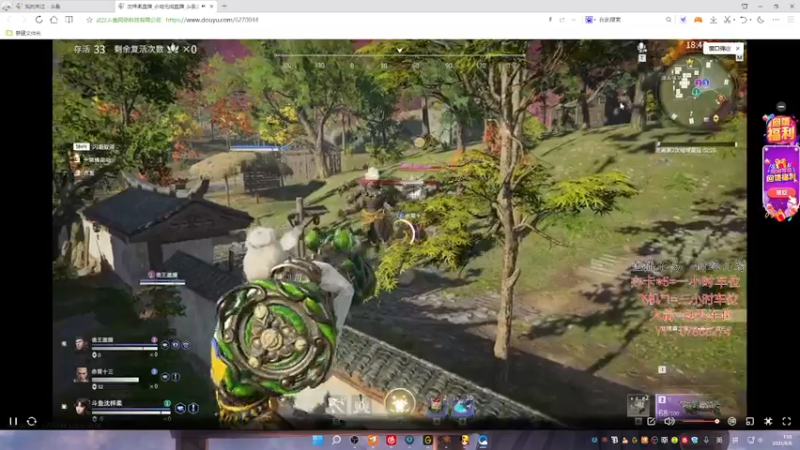Open the circular quality icon in player bar
The image size is (800, 450).
tap(732, 421)
